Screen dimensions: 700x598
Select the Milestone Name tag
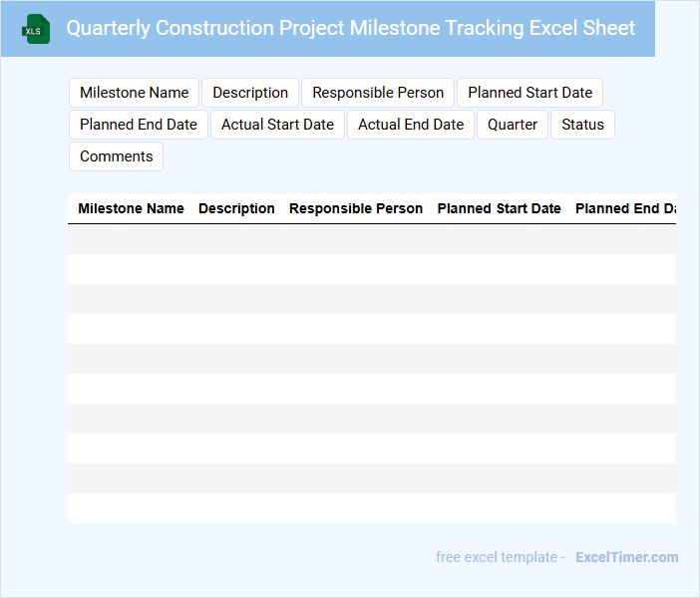(x=134, y=93)
